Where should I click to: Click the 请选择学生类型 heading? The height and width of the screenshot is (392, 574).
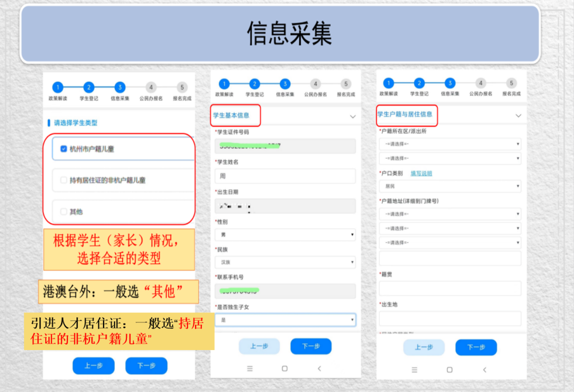(75, 123)
